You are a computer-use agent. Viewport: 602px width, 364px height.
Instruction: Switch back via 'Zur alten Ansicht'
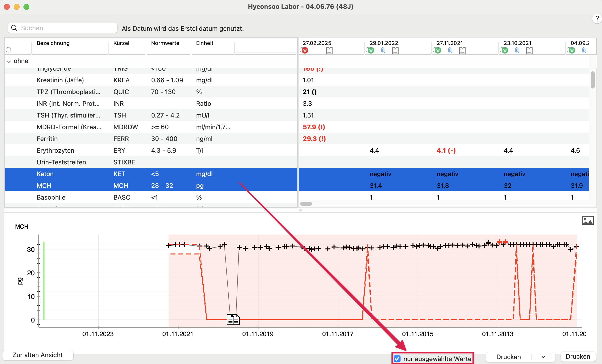(38, 355)
